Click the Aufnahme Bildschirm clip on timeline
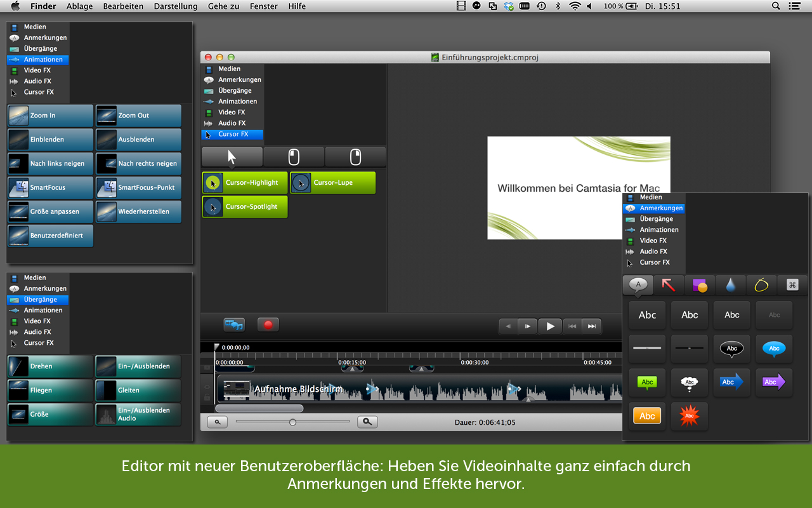 pyautogui.click(x=419, y=389)
